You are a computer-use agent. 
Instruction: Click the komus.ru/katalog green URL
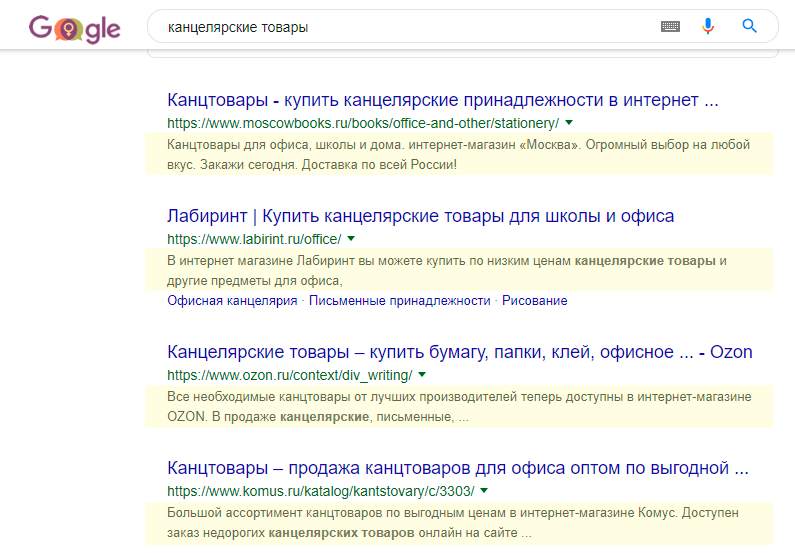click(x=320, y=491)
